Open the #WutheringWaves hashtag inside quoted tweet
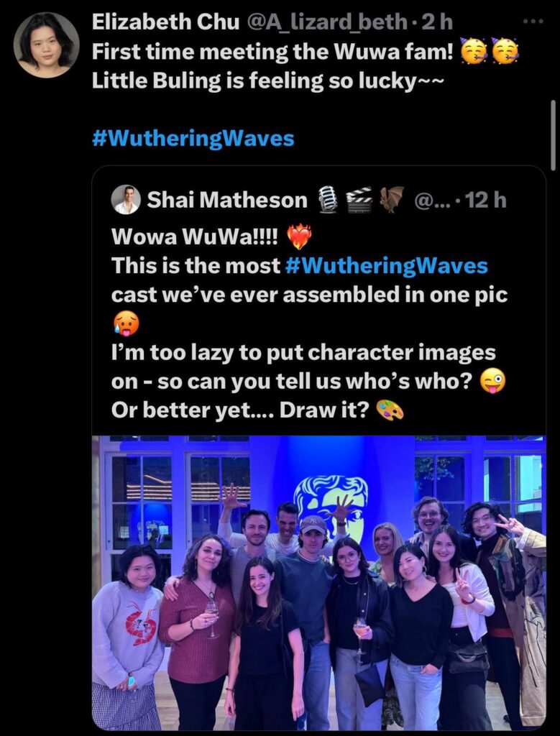Screen dimensions: 560x736 (386, 266)
